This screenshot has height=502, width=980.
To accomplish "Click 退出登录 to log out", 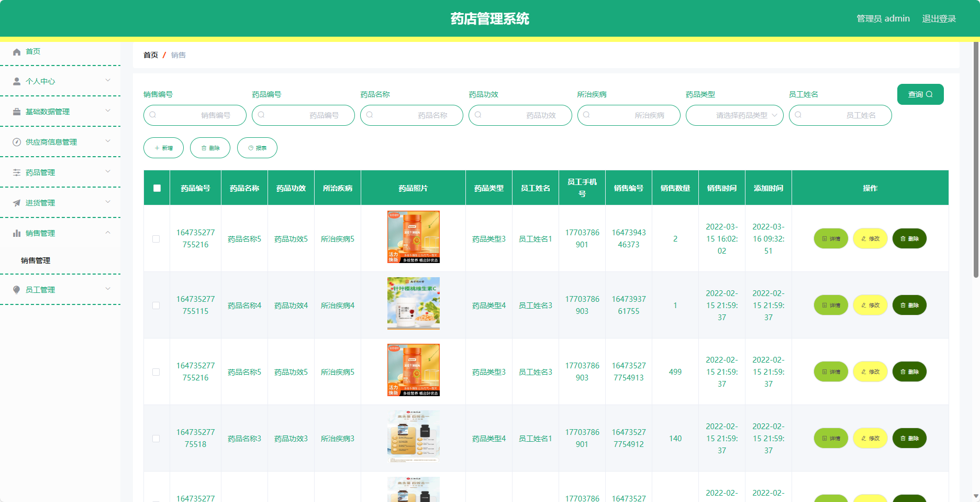I will tap(939, 19).
